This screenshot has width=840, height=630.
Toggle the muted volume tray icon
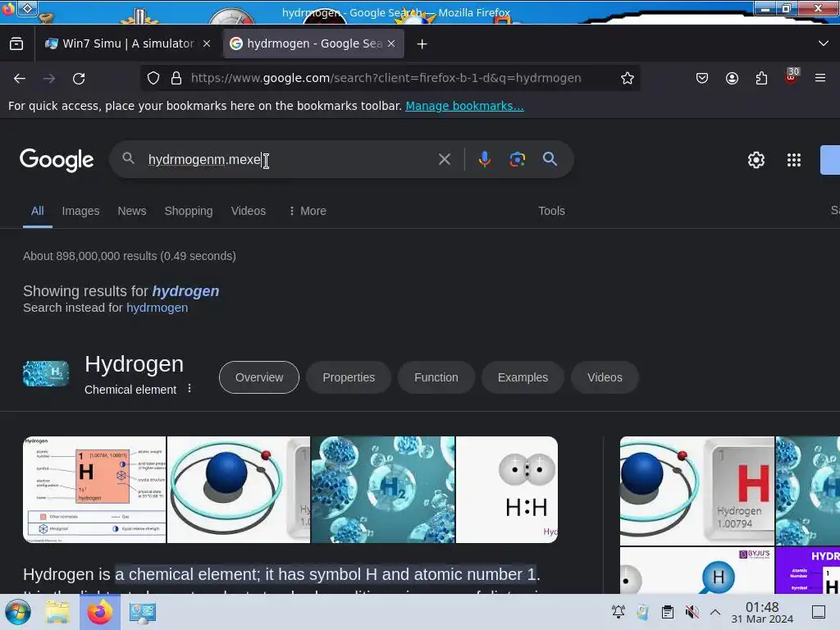(x=692, y=611)
